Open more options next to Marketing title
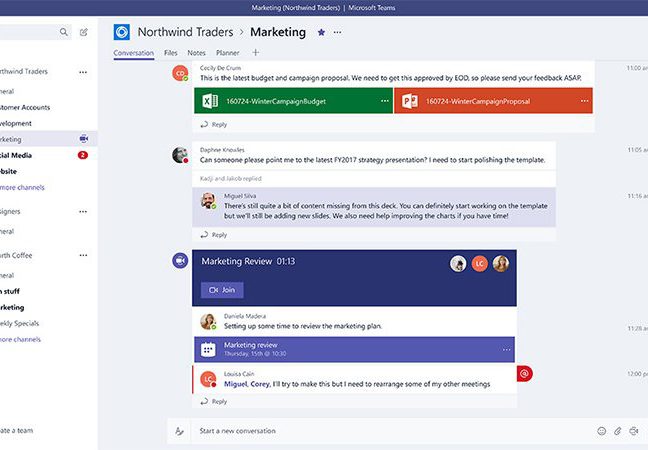The height and width of the screenshot is (450, 648). [338, 32]
